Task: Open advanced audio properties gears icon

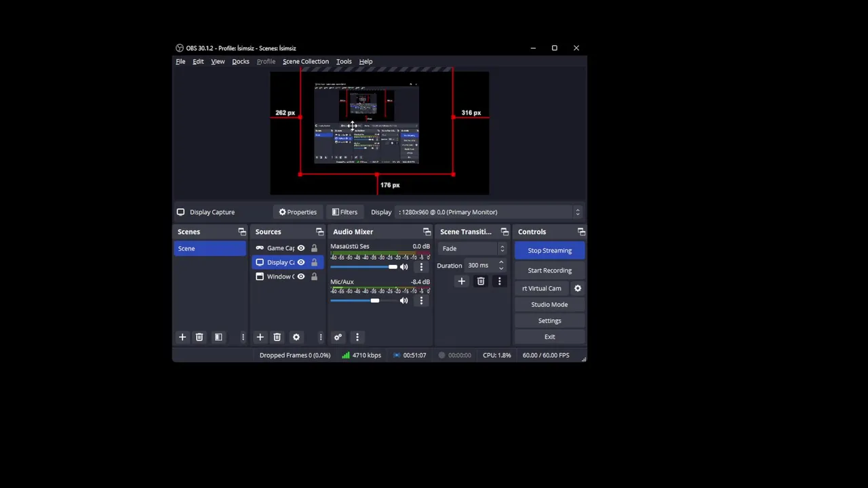Action: pos(338,337)
